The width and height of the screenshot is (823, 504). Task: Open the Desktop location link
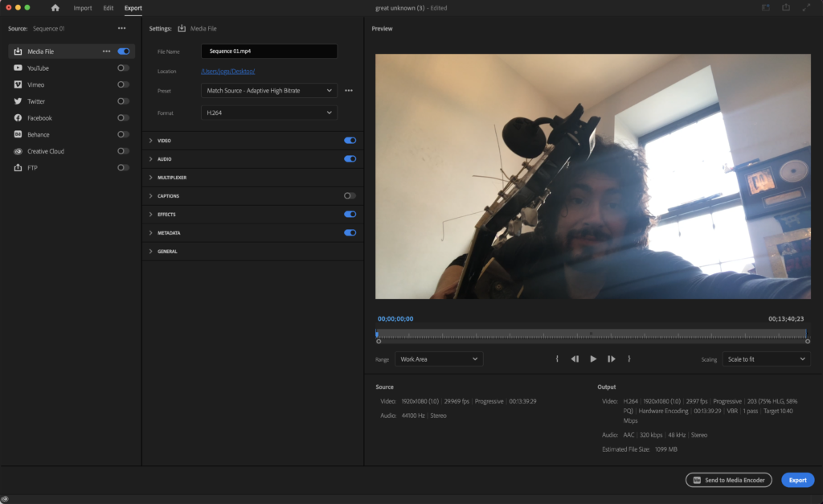[227, 72]
